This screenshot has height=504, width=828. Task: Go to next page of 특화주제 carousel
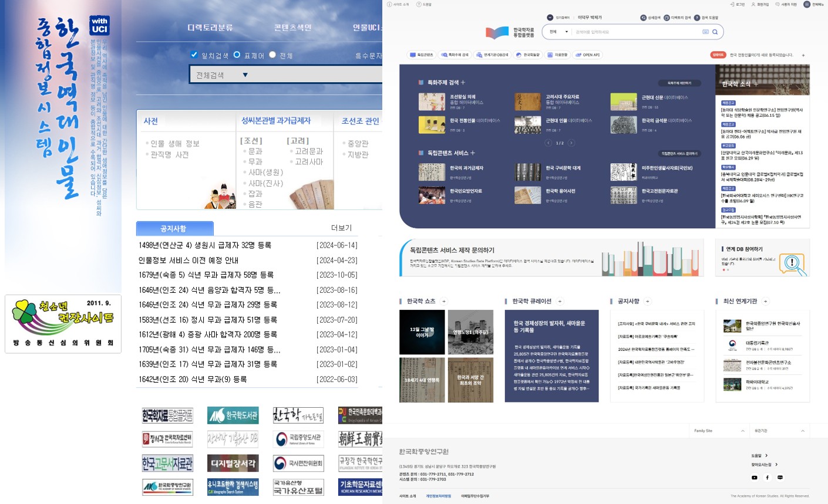(x=571, y=143)
